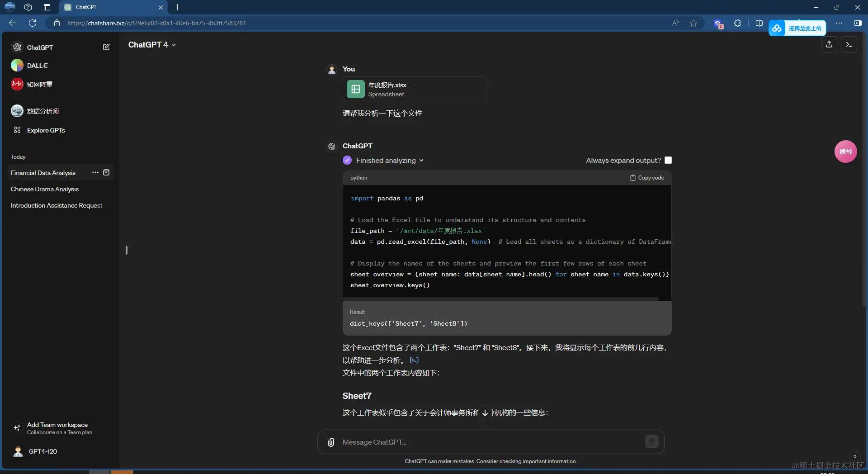Screen dimensions: 868x474
Task: Toggle the Always expand output checkbox
Action: click(668, 160)
